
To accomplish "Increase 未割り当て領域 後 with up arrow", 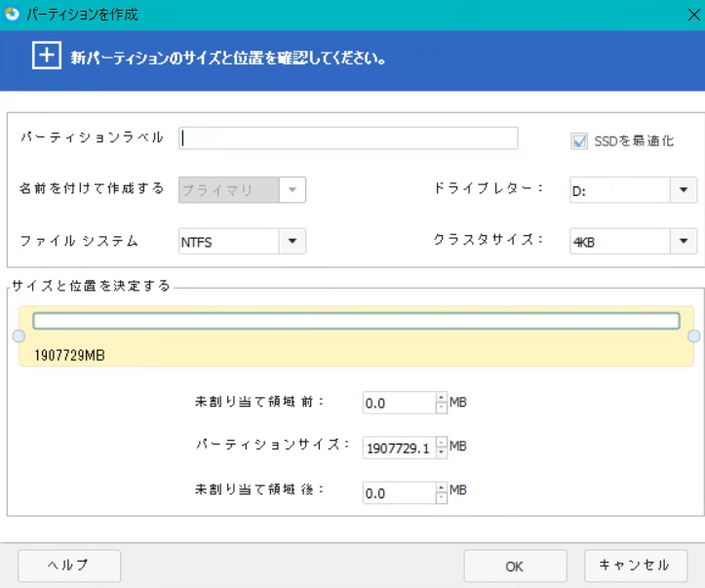I will 441,488.
